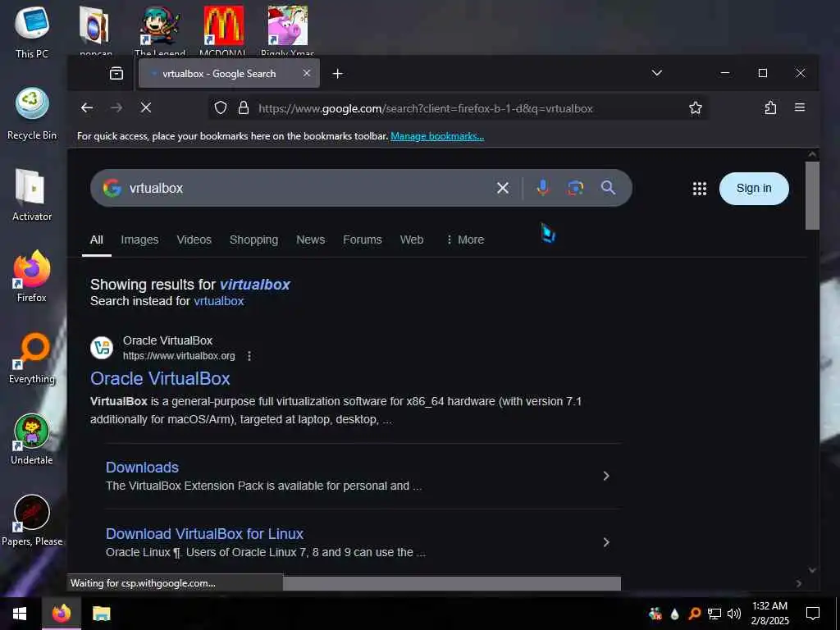Search instead for vrtualbox link
Screen dimensions: 840x630
coord(218,301)
